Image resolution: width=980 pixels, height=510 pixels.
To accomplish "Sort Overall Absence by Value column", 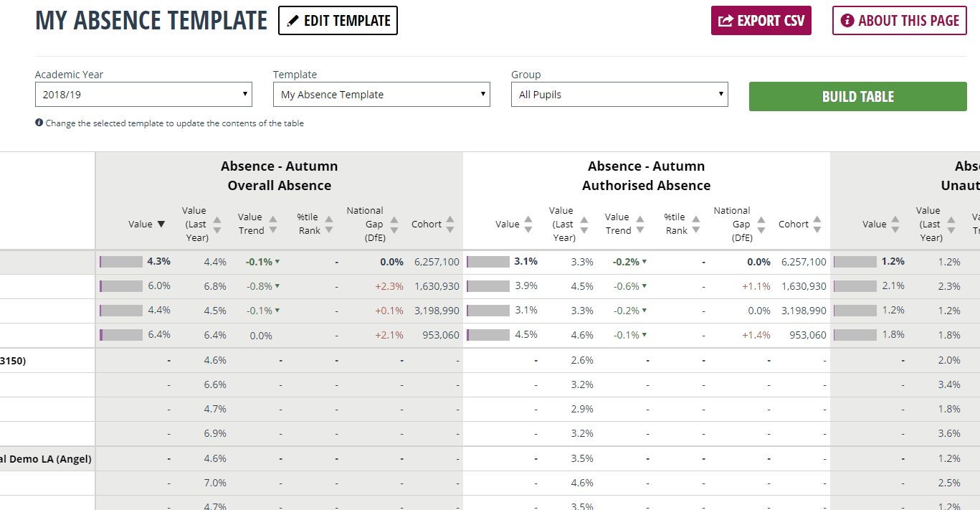I will click(146, 224).
